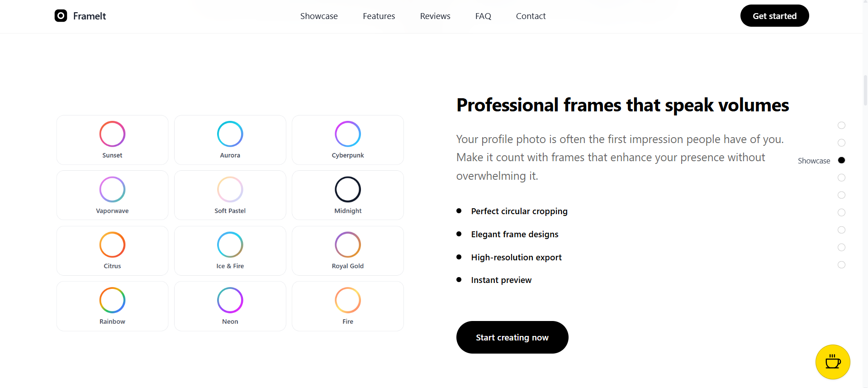Select the Vaporwave frame preview
The width and height of the screenshot is (868, 388).
[x=112, y=195]
